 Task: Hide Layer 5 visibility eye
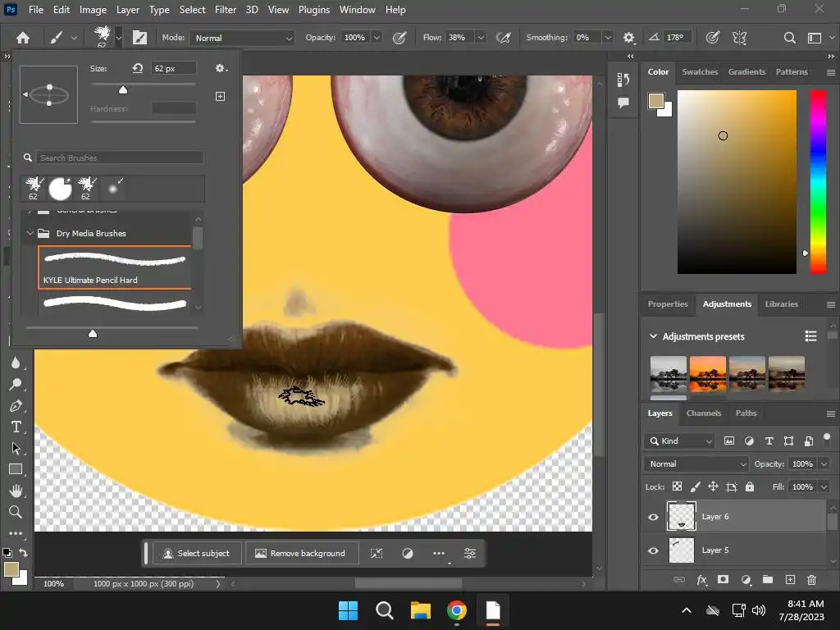653,550
